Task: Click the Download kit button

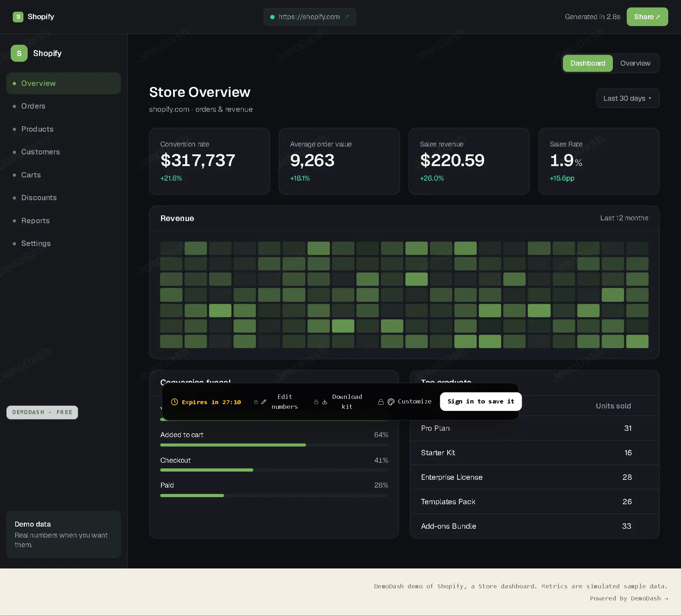Action: [339, 402]
